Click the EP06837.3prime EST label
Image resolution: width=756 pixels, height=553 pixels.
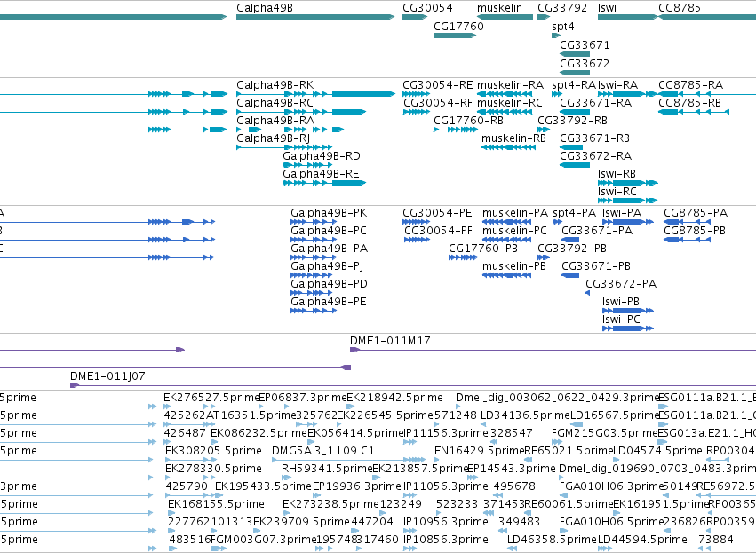tap(303, 398)
